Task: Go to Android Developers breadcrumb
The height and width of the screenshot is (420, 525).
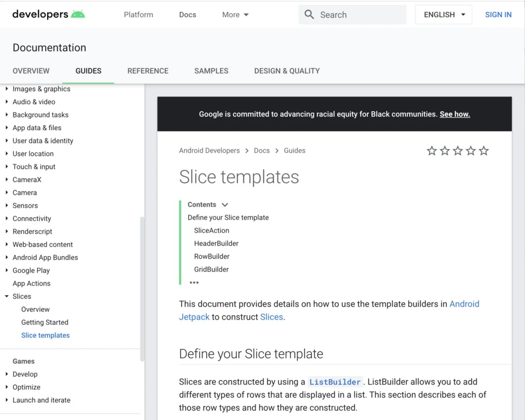Action: [209, 151]
